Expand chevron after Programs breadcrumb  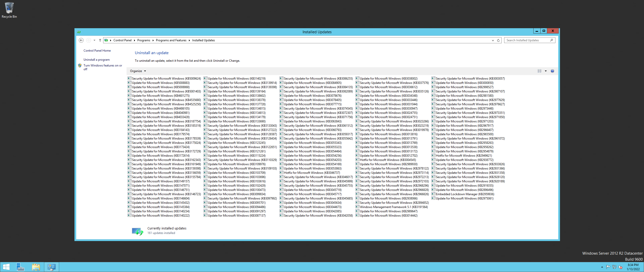[153, 40]
